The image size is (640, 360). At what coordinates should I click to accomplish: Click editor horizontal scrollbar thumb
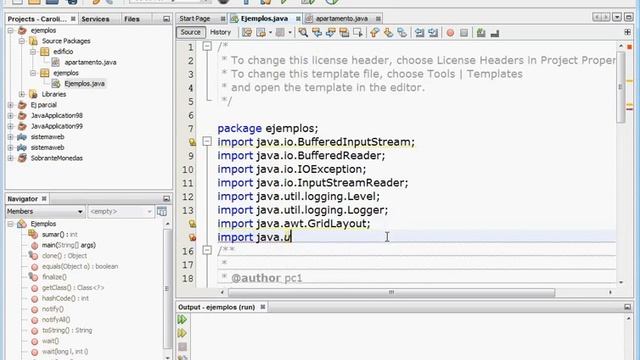391,292
